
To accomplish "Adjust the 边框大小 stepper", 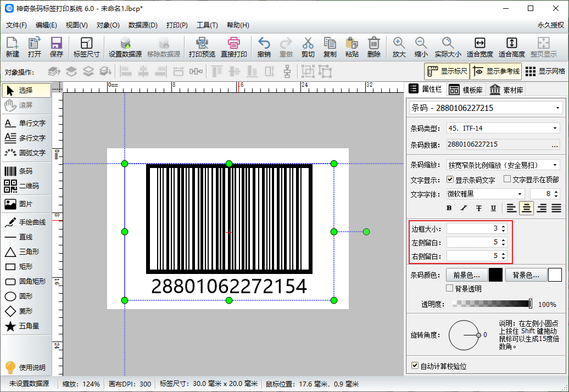I will click(503, 228).
